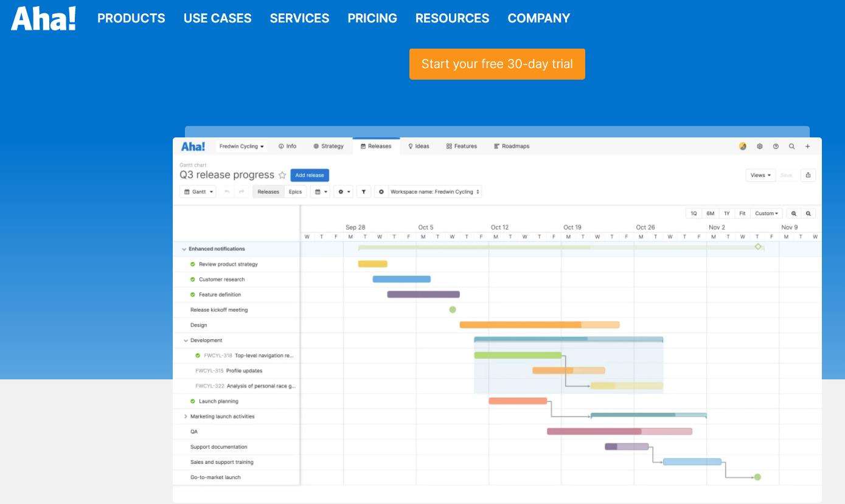
Task: Open the calendar date options dropdown
Action: click(x=321, y=192)
